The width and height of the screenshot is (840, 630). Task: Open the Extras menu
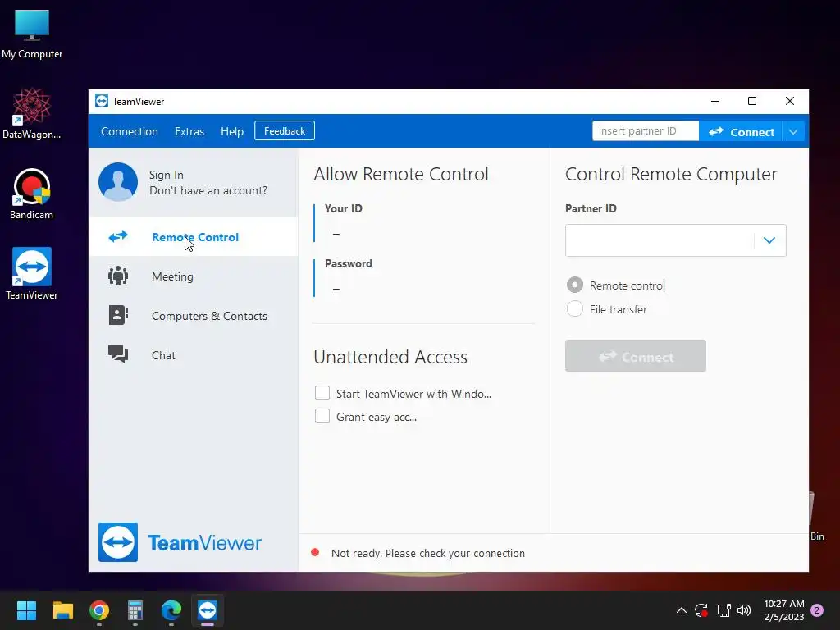(189, 131)
